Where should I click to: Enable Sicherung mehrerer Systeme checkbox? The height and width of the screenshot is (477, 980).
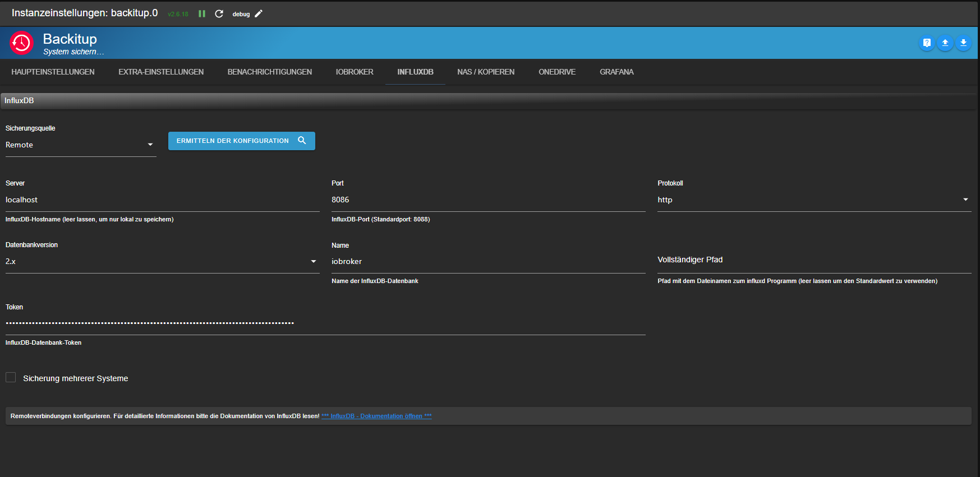[x=11, y=378]
